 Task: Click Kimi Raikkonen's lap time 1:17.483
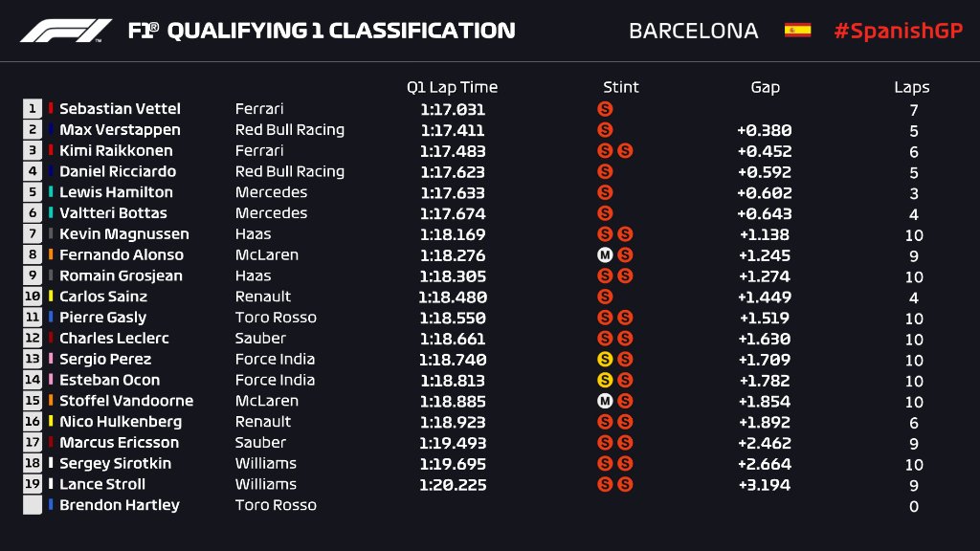452,151
